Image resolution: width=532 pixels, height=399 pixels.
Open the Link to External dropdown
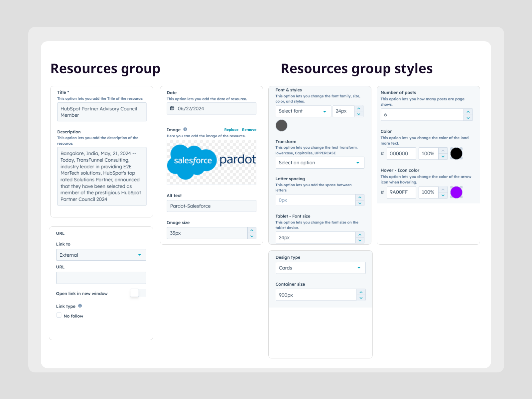101,255
